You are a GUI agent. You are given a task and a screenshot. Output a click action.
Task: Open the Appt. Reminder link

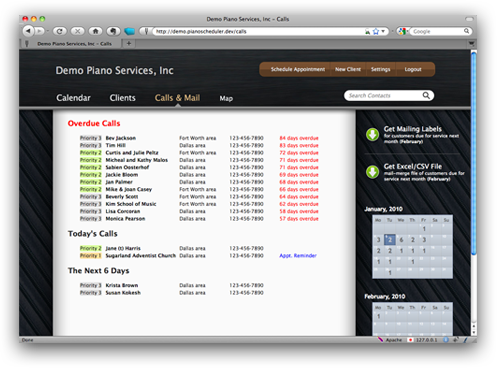point(298,256)
